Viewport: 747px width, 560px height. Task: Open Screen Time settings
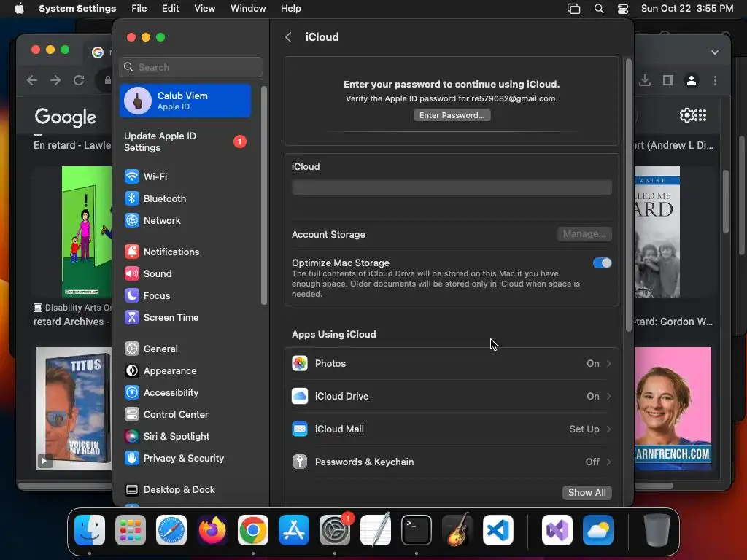coord(185,318)
